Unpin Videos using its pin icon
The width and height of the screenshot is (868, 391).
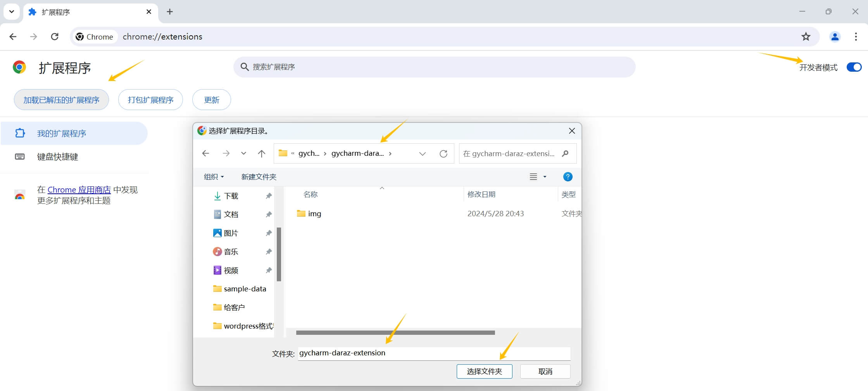[269, 270]
